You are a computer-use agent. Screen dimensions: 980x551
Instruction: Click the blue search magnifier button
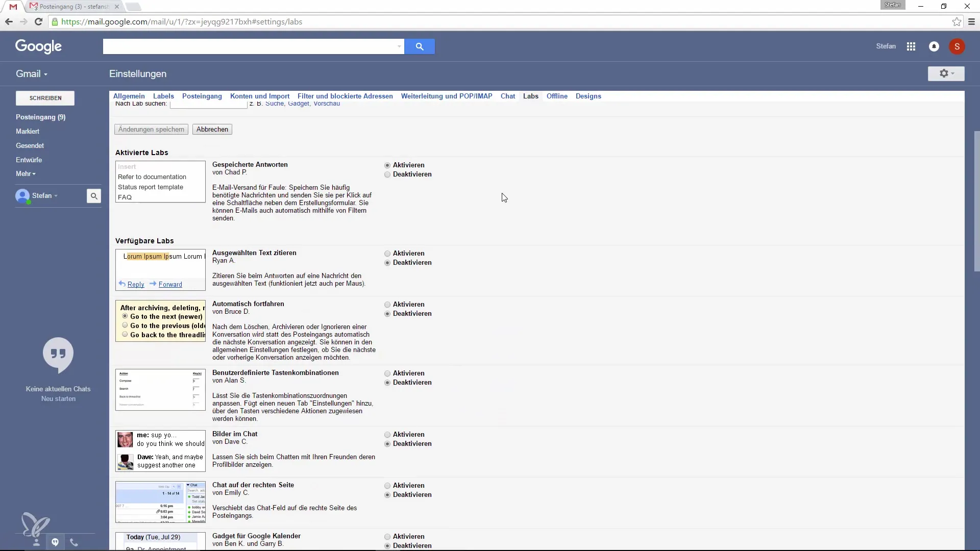pos(419,46)
